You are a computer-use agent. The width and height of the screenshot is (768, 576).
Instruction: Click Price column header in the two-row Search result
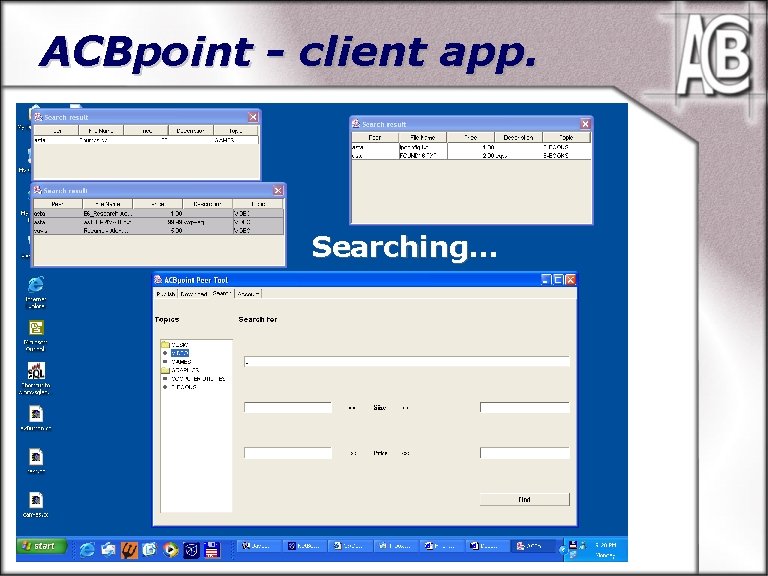(x=470, y=138)
